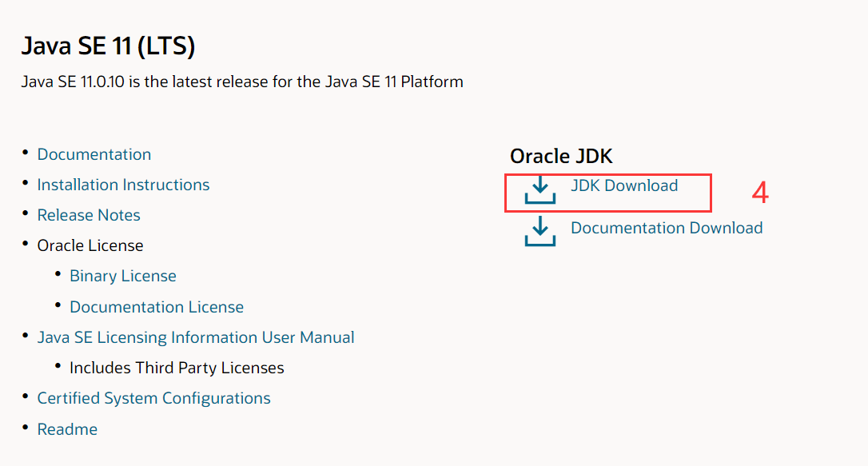Viewport: 868px width, 466px height.
Task: Click the Java SE 11 (LTS) heading
Action: pyautogui.click(x=108, y=46)
